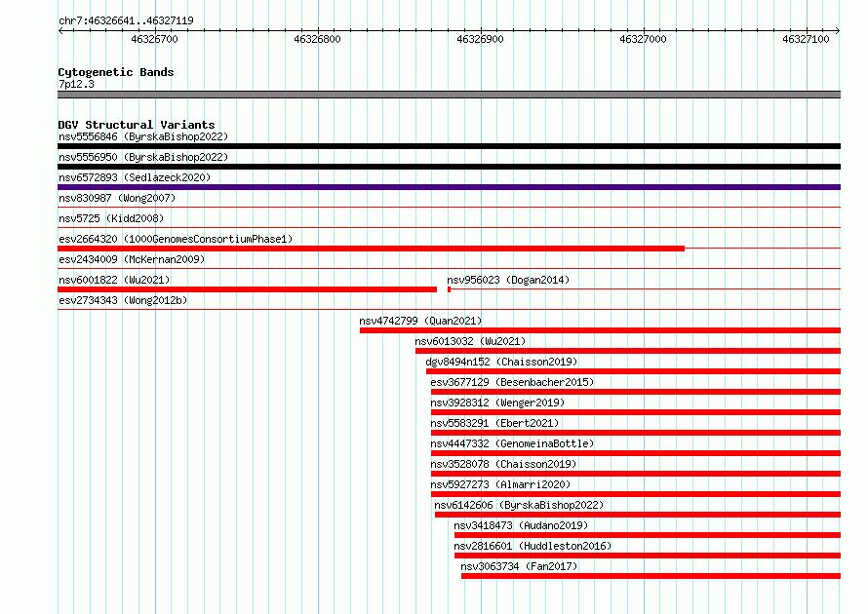Open the nsv2816601 (Huddleston2016) variant label
This screenshot has width=868, height=614.
click(533, 546)
